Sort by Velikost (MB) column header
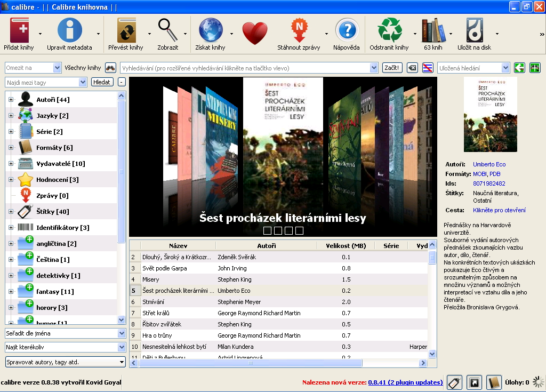Image resolution: width=546 pixels, height=392 pixels. (346, 246)
